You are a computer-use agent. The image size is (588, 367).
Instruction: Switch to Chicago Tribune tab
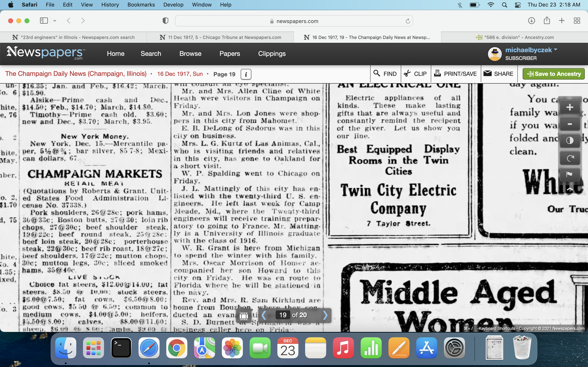click(x=220, y=37)
